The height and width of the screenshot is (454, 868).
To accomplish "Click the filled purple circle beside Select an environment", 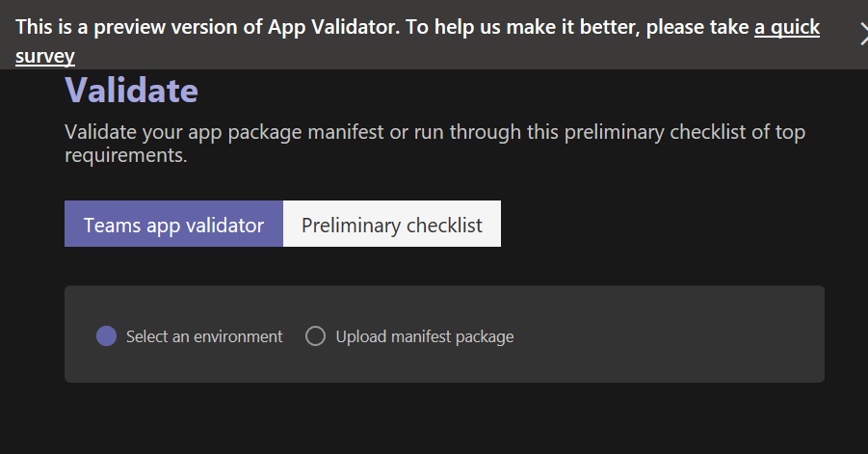I will point(107,336).
